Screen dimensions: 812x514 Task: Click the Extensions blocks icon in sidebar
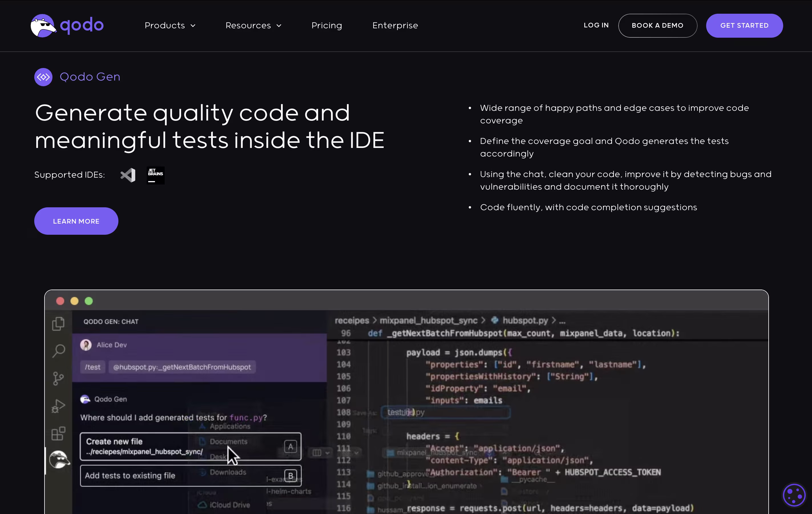coord(58,433)
